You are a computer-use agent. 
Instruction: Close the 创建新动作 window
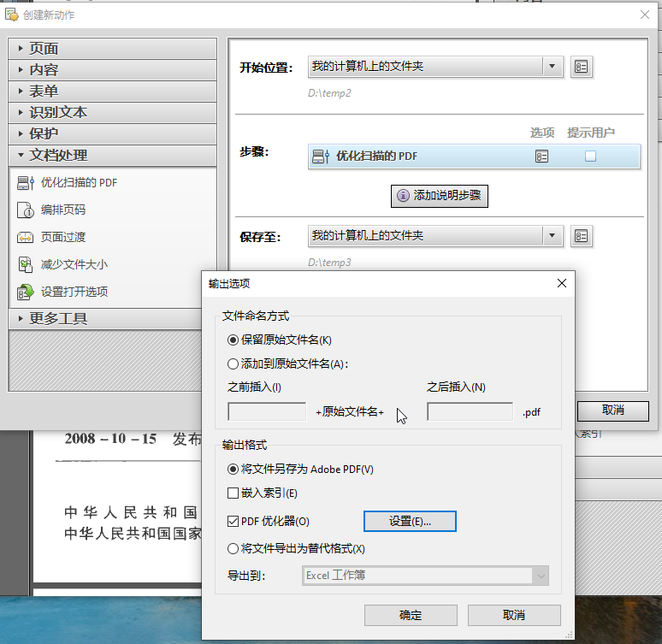point(644,15)
